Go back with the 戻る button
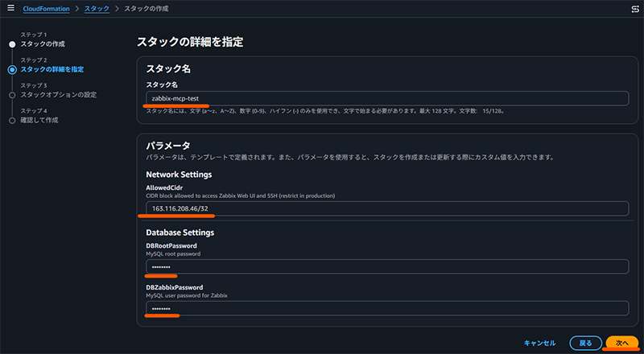644x354 pixels. pos(586,343)
